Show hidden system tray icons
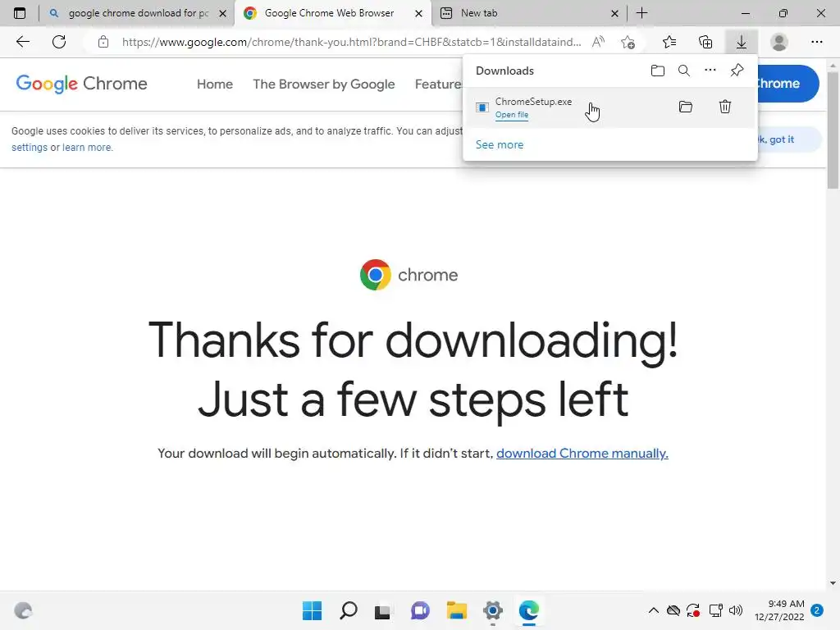 click(x=654, y=610)
